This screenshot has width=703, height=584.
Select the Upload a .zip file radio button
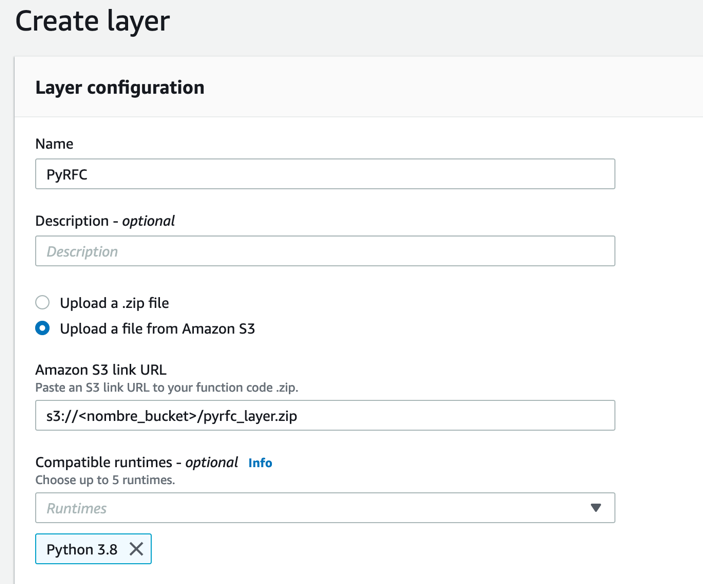pos(42,302)
